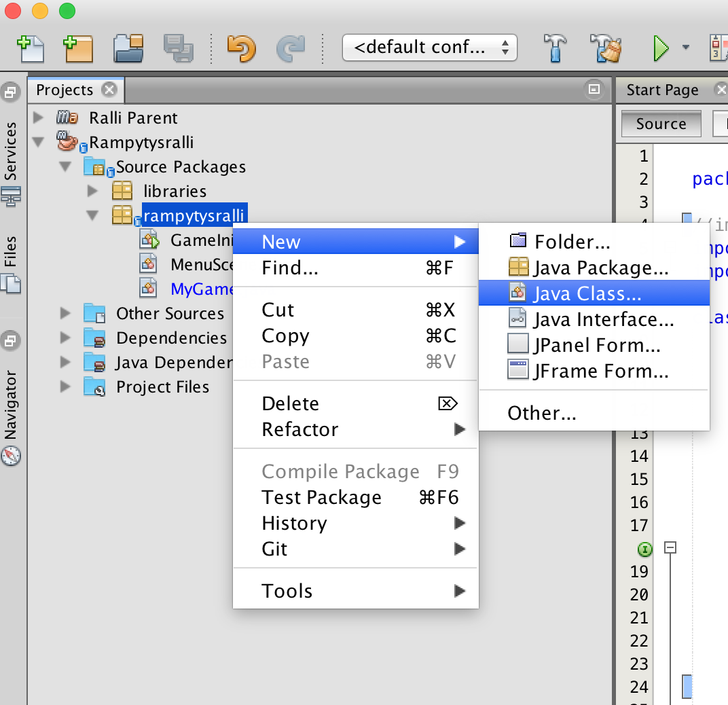Choose Java Interface... in New submenu
Screen dimensions: 728x705
pos(594,319)
